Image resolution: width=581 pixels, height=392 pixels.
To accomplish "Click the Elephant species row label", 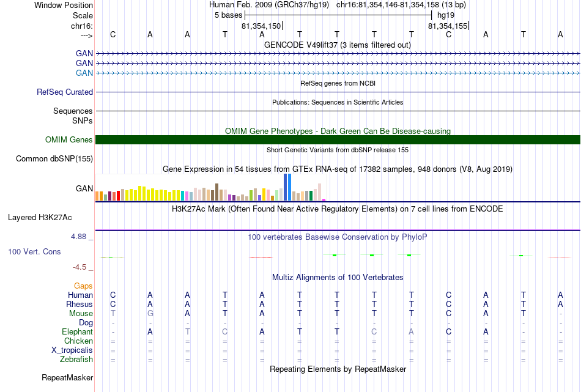I will click(77, 331).
